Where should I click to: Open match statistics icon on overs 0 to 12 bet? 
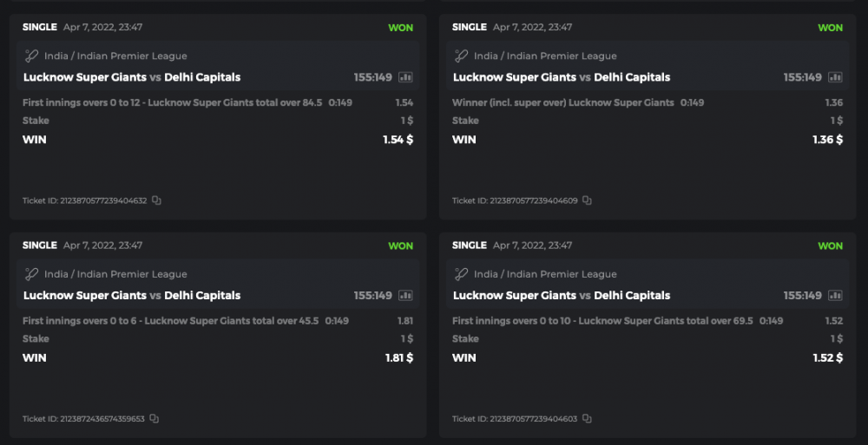(405, 77)
